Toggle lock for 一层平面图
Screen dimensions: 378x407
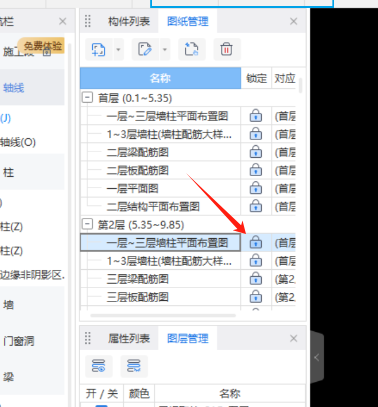256,188
